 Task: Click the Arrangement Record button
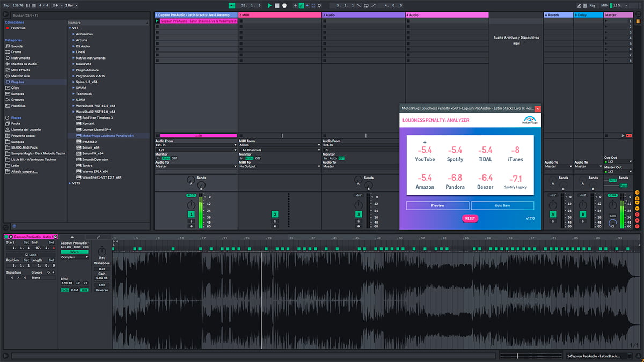click(284, 5)
